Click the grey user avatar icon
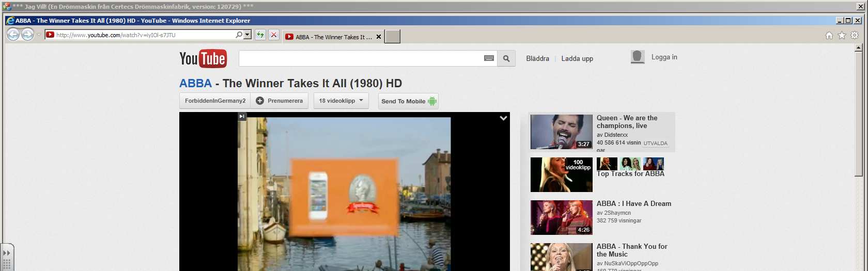 tap(638, 57)
